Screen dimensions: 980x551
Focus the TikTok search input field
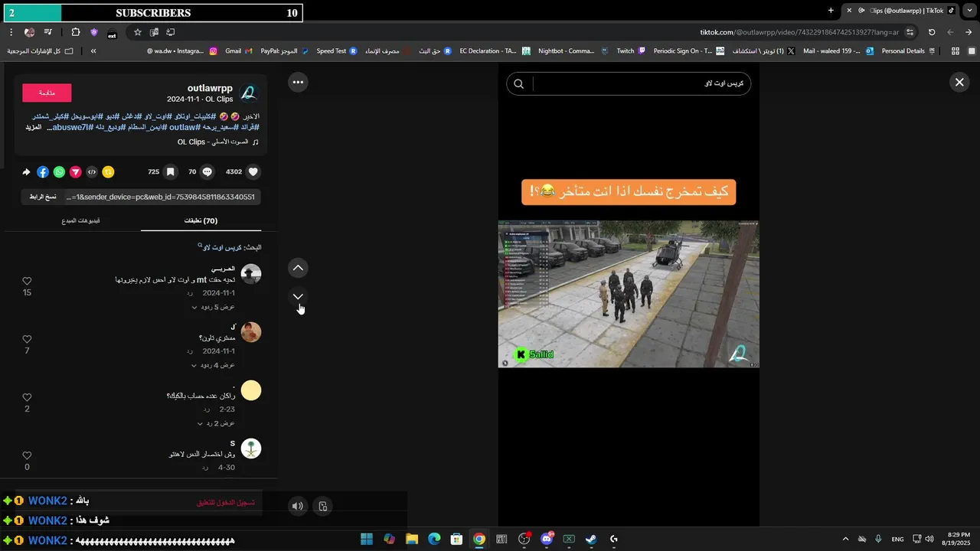[x=642, y=83]
